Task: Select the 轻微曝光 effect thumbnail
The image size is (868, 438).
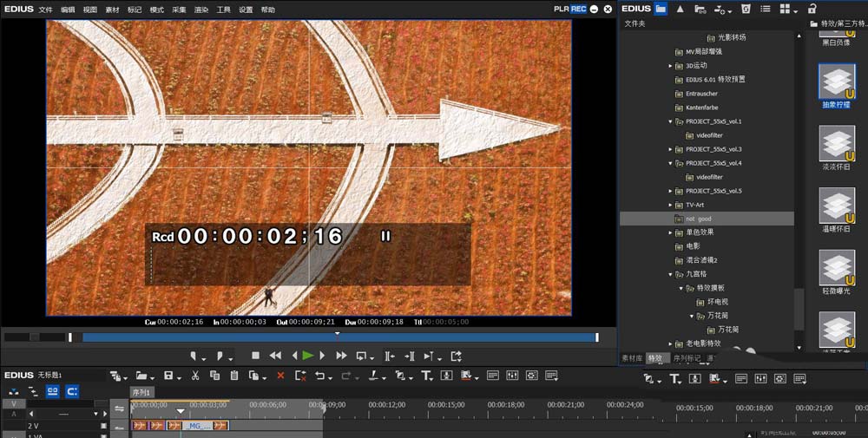Action: point(837,268)
